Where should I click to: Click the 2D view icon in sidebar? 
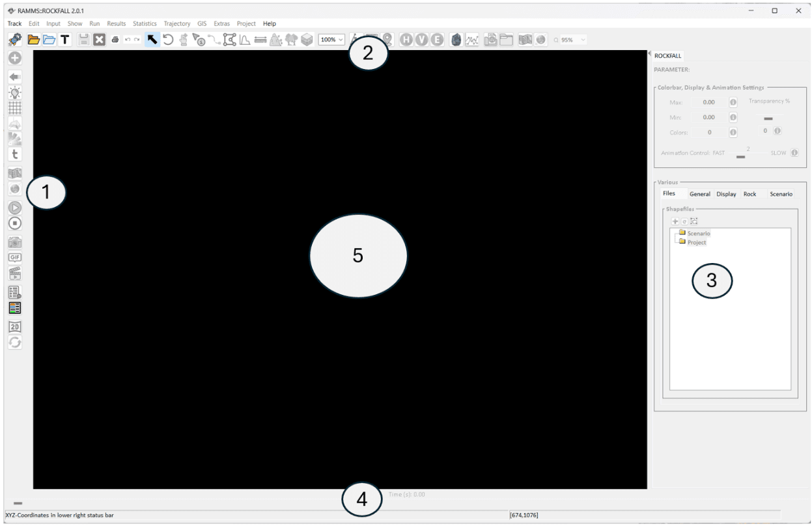[x=14, y=326]
